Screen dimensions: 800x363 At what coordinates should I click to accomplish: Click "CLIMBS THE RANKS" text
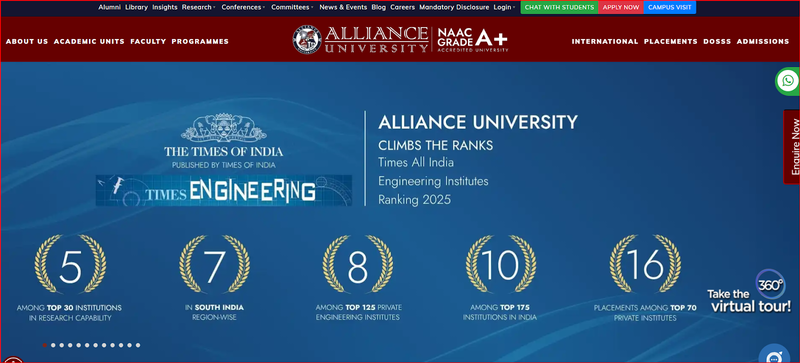[435, 146]
